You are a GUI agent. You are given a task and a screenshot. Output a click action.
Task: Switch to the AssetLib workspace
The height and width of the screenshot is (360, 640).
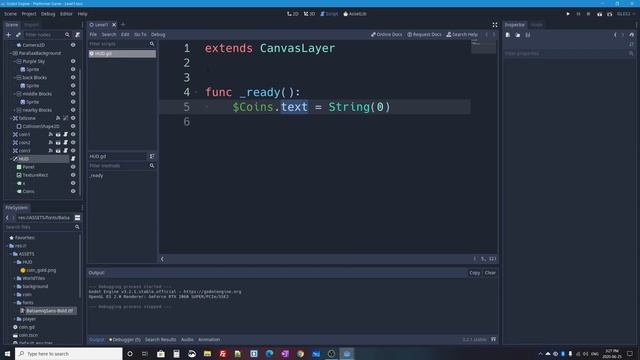tap(355, 14)
